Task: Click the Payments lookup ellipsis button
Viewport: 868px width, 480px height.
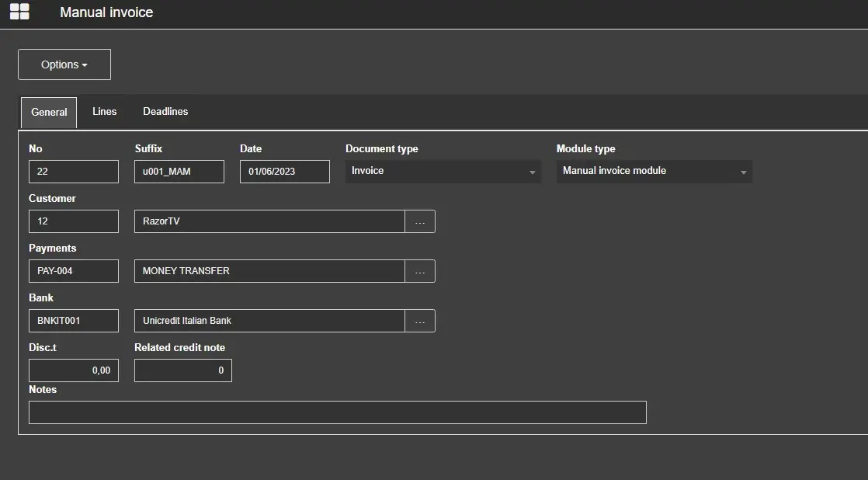Action: point(420,271)
